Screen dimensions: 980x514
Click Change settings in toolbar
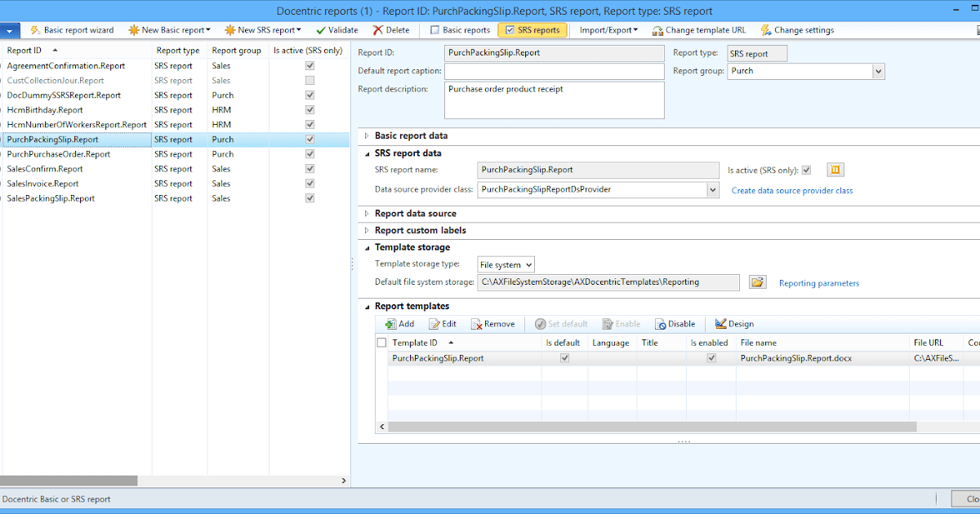click(797, 30)
